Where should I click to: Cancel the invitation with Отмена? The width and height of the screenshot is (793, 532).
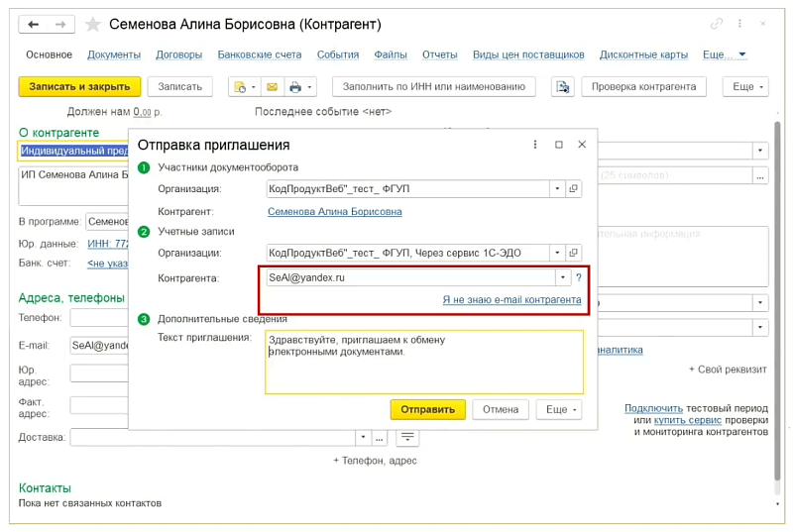(501, 410)
